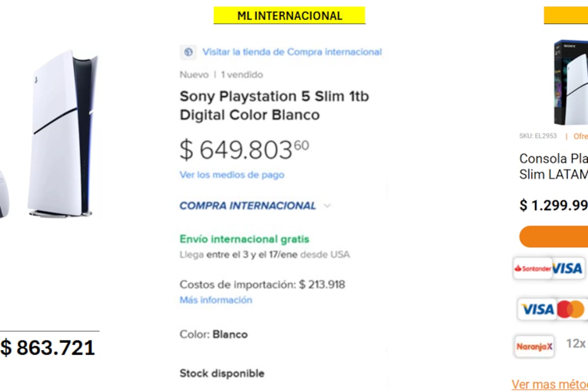
Task: Select the Santander Visa payment card icon
Action: 548,269
